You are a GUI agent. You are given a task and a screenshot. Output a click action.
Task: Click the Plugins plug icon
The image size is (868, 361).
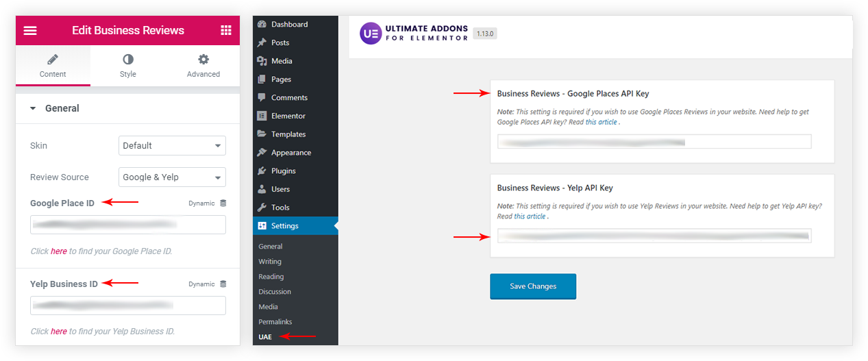tap(262, 171)
